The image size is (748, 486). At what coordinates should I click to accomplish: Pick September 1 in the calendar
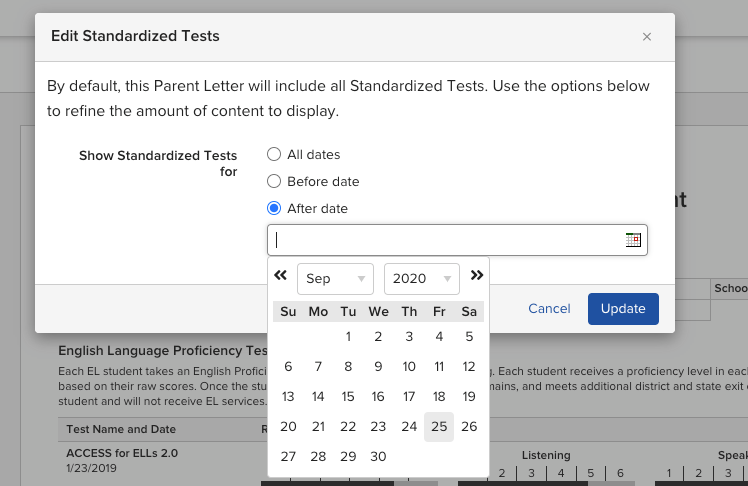tap(348, 337)
